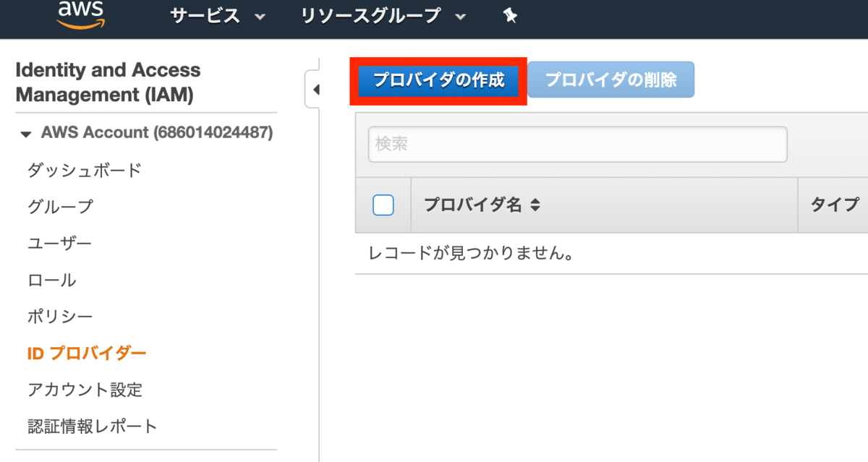868x462 pixels.
Task: Open ロール page
Action: tap(51, 281)
